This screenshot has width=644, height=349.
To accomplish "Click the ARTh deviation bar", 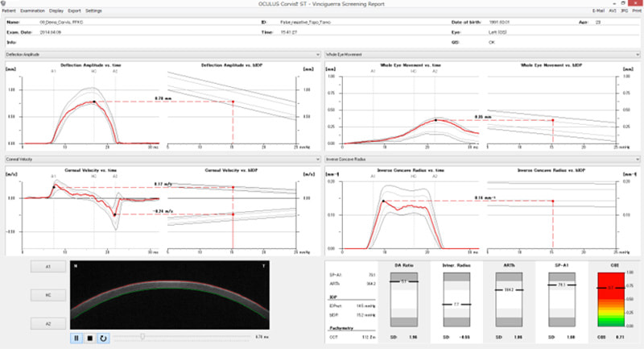I will tap(509, 299).
